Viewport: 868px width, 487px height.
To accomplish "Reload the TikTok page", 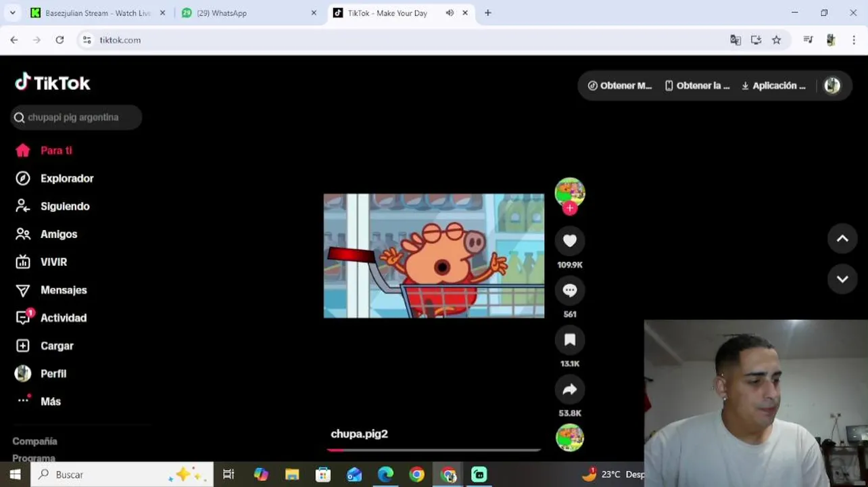I will pos(59,40).
